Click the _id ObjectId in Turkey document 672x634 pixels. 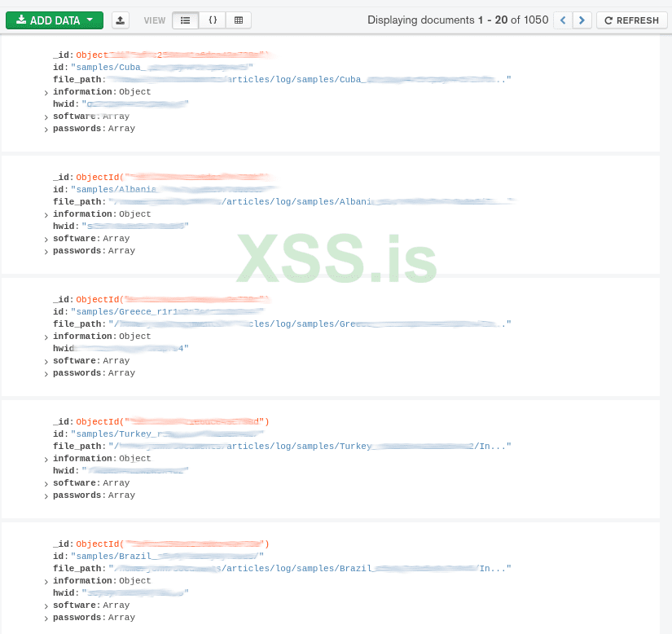[173, 422]
